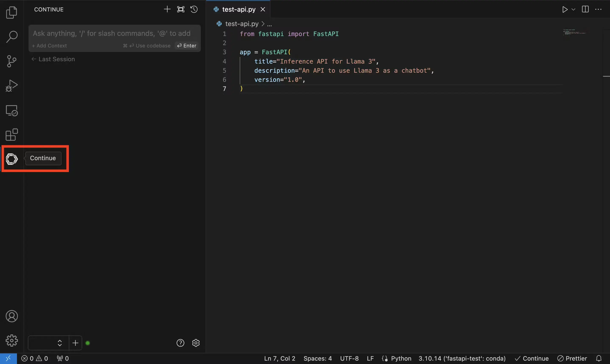610x364 pixels.
Task: Open Continue config settings gear
Action: tap(196, 343)
